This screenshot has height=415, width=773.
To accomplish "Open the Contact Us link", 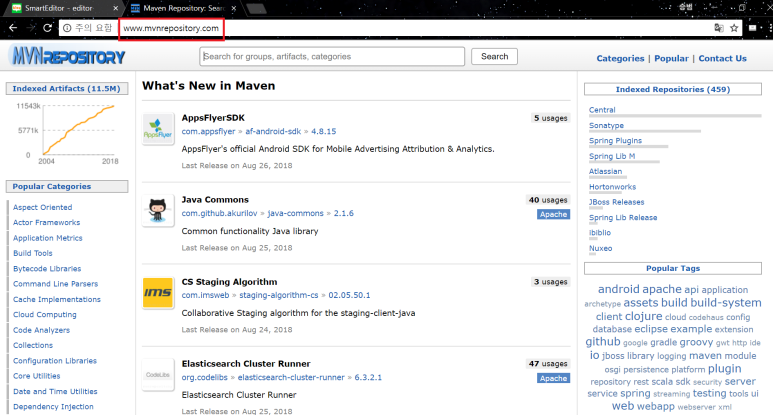I will (x=722, y=58).
